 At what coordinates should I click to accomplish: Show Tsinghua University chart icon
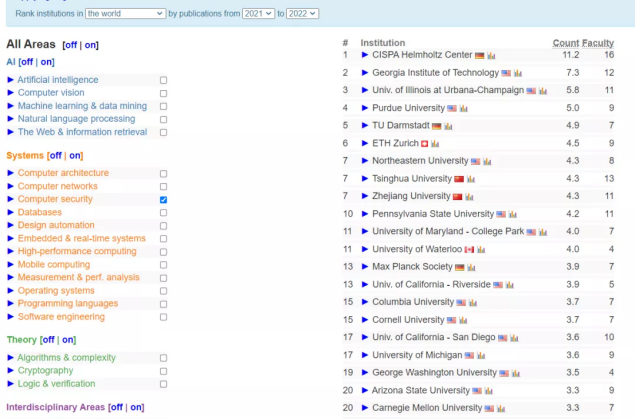pyautogui.click(x=471, y=179)
